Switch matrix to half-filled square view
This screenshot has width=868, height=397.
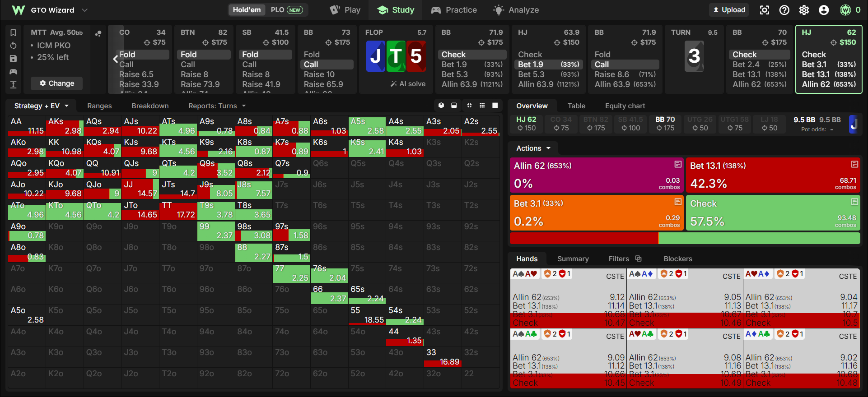click(454, 105)
